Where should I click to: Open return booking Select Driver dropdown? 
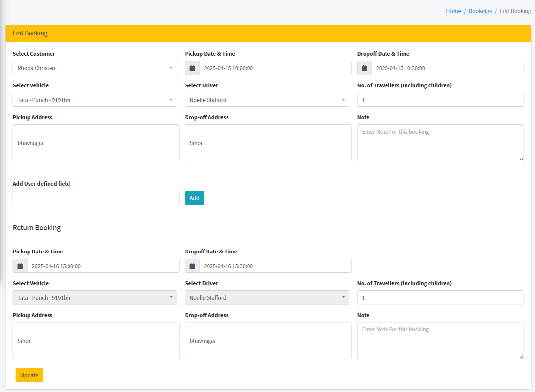click(267, 298)
